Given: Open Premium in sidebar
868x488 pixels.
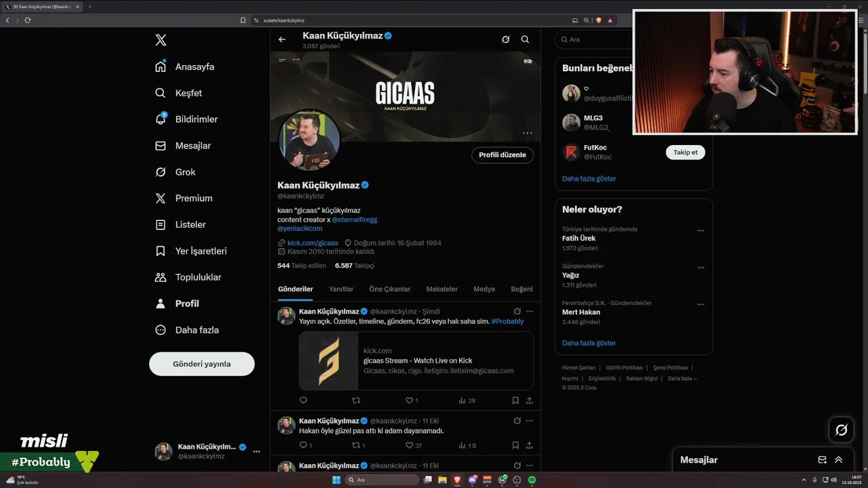Looking at the screenshot, I should (184, 198).
